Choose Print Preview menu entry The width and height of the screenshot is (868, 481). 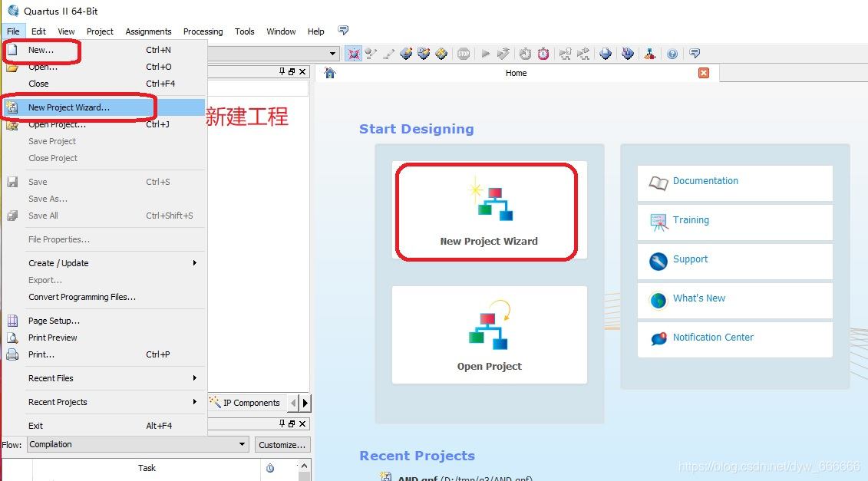click(x=104, y=338)
